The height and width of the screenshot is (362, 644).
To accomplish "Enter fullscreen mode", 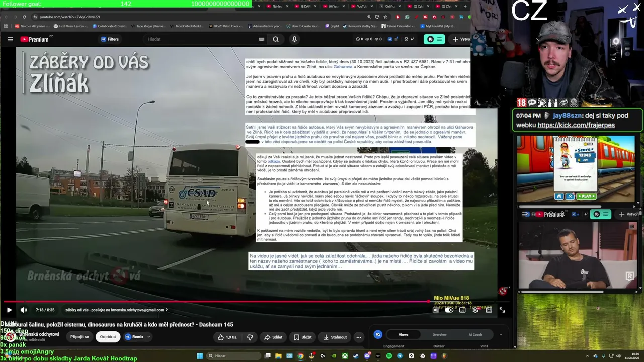I will pyautogui.click(x=502, y=310).
